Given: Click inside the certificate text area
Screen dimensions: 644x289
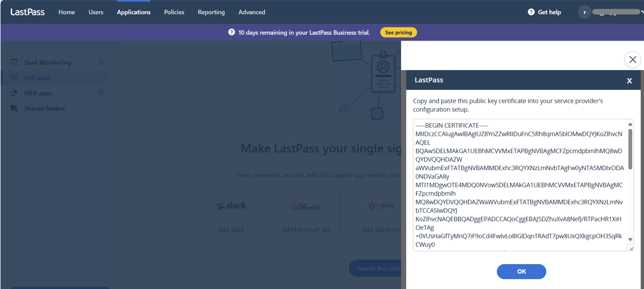Looking at the screenshot, I should (x=519, y=186).
